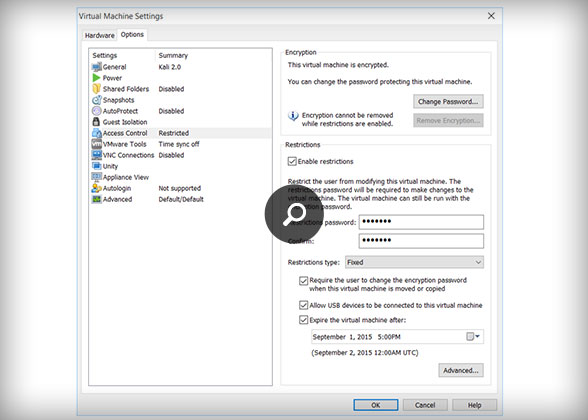Click the 'Time sync off' summary value

pos(179,144)
